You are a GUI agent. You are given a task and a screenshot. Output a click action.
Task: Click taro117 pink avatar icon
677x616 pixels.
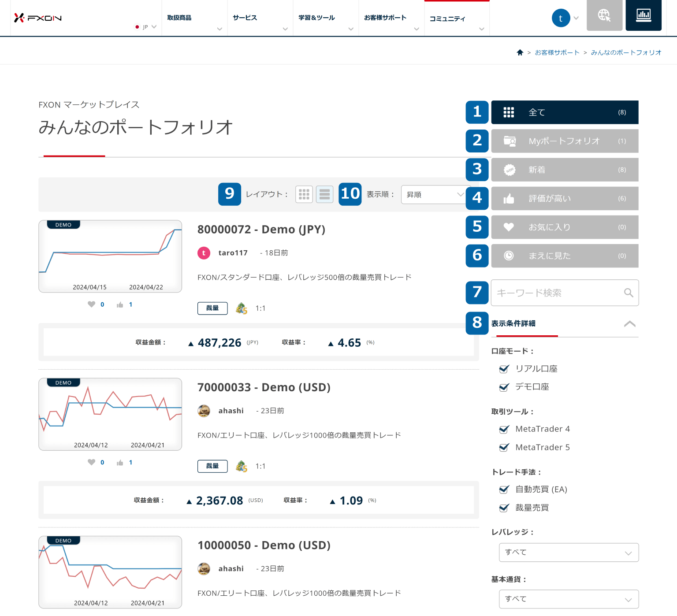point(204,253)
